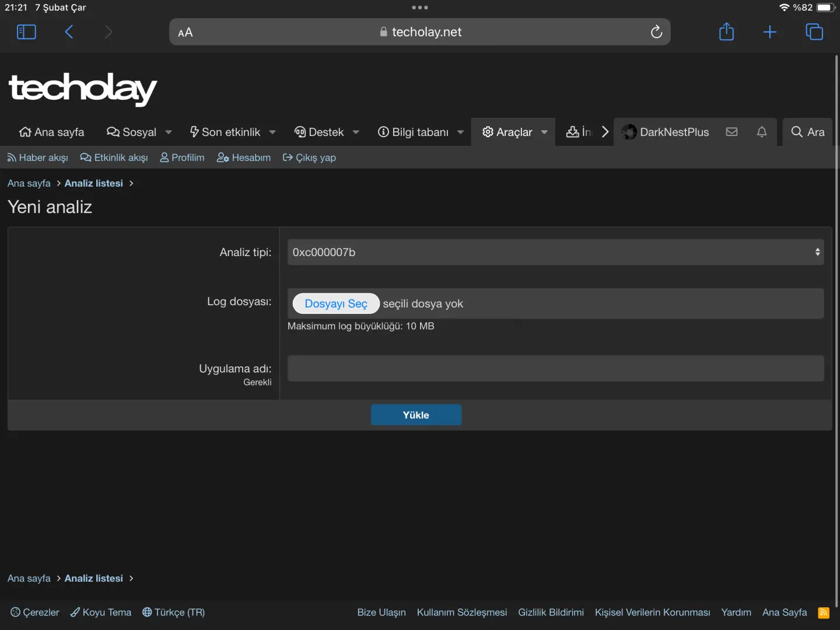Image resolution: width=840 pixels, height=630 pixels.
Task: Expand Destek dropdown arrow
Action: (356, 132)
